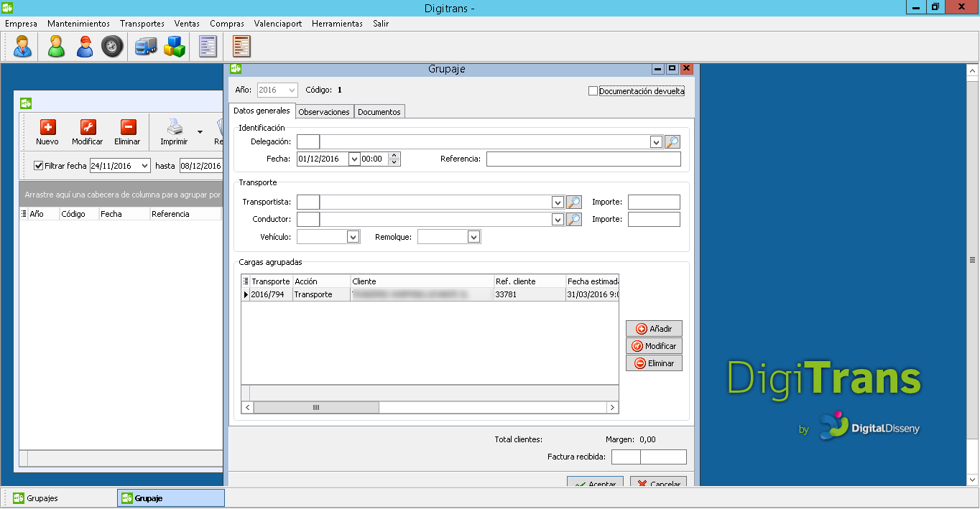
Task: Open the Herramientas menu
Action: pos(337,24)
